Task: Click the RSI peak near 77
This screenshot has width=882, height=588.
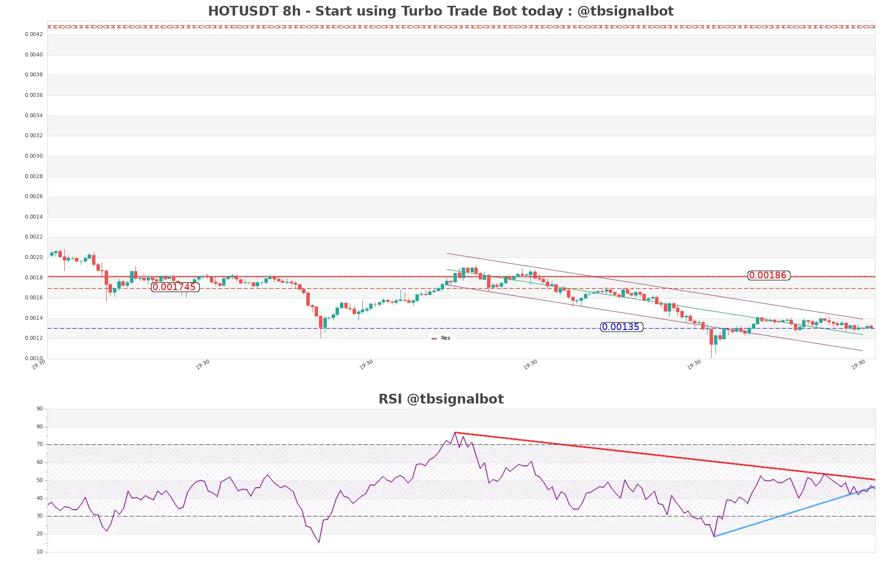Action: point(455,432)
